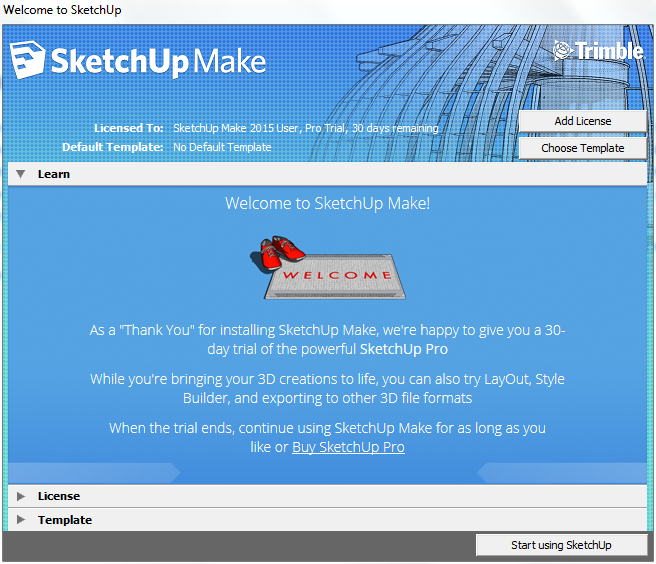Viewport: 656px width, 564px height.
Task: Click the "Licensed To:" label
Action: pyautogui.click(x=128, y=128)
